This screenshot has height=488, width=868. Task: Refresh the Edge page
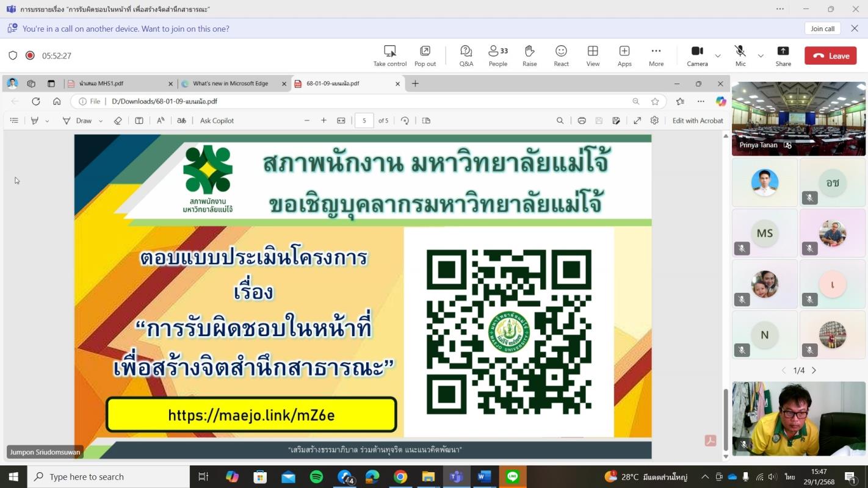click(x=36, y=101)
